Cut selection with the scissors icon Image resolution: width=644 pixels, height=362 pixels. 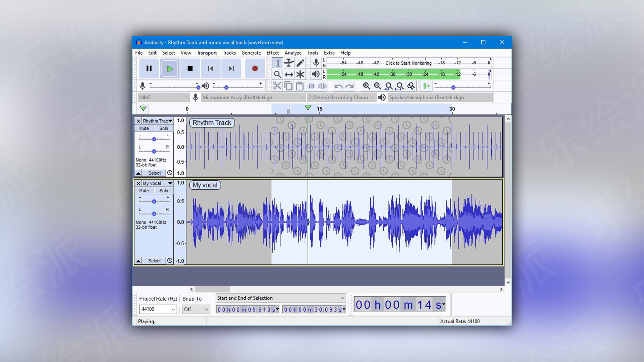tap(277, 86)
